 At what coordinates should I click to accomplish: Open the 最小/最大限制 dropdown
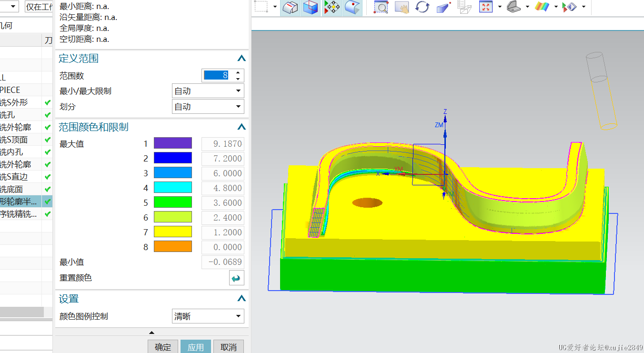[x=208, y=91]
